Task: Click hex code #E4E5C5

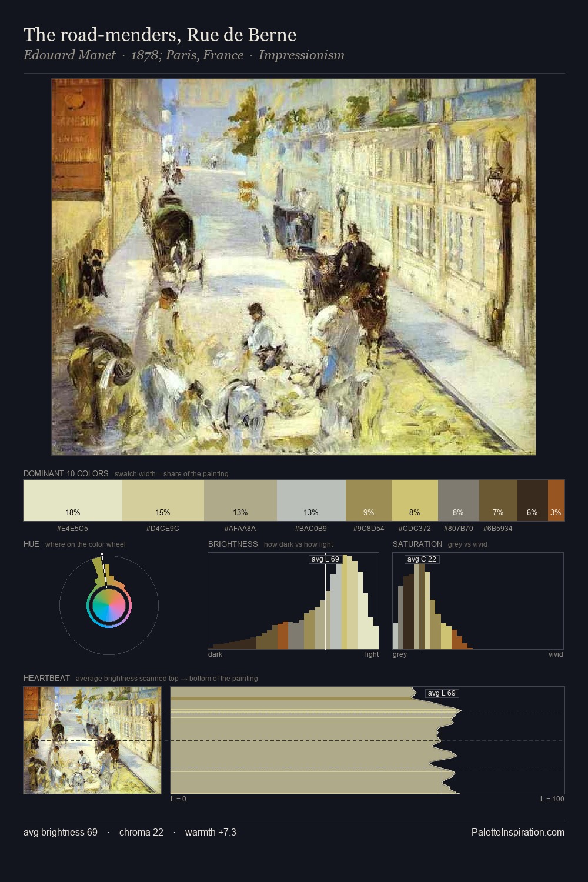Action: pyautogui.click(x=73, y=529)
